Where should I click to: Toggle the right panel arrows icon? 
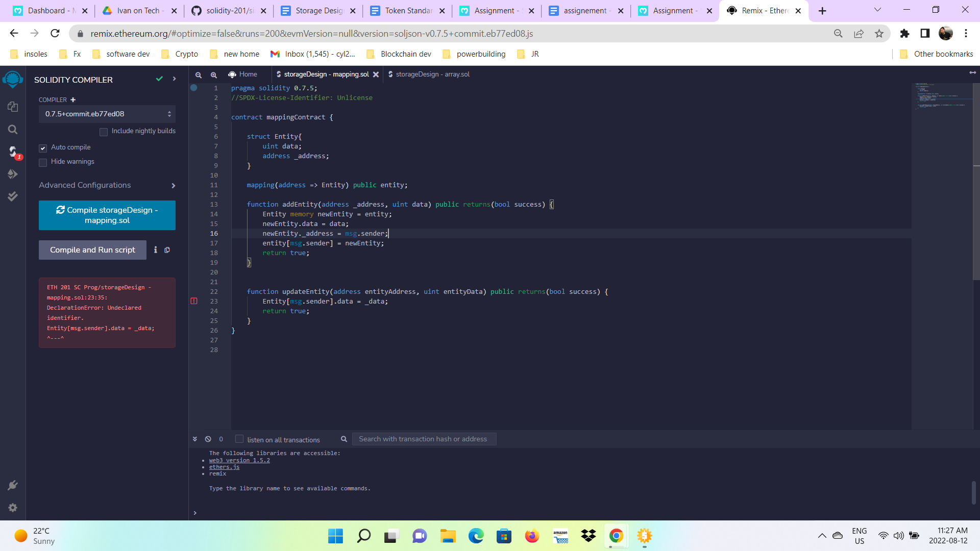[973, 73]
